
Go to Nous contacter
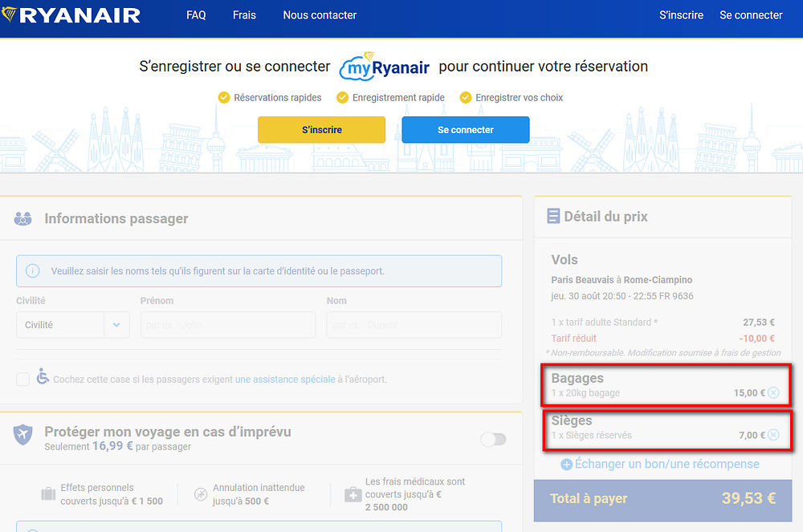click(x=320, y=14)
